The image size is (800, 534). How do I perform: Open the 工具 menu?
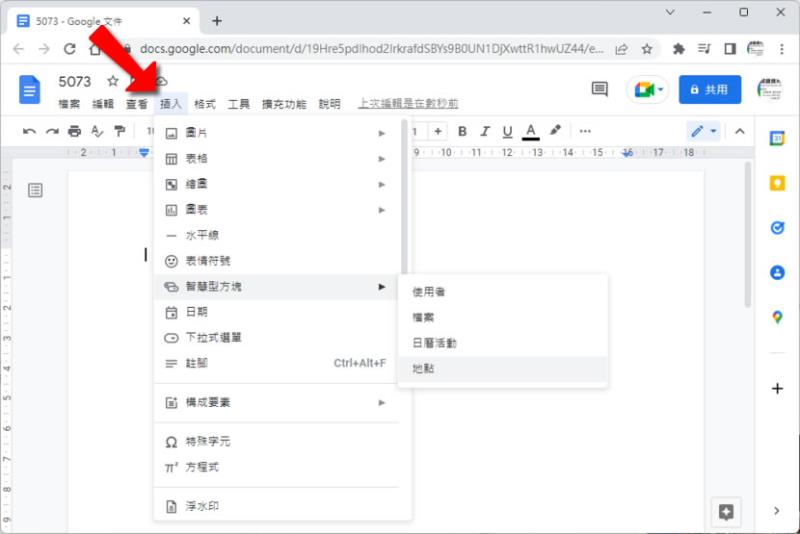click(238, 104)
